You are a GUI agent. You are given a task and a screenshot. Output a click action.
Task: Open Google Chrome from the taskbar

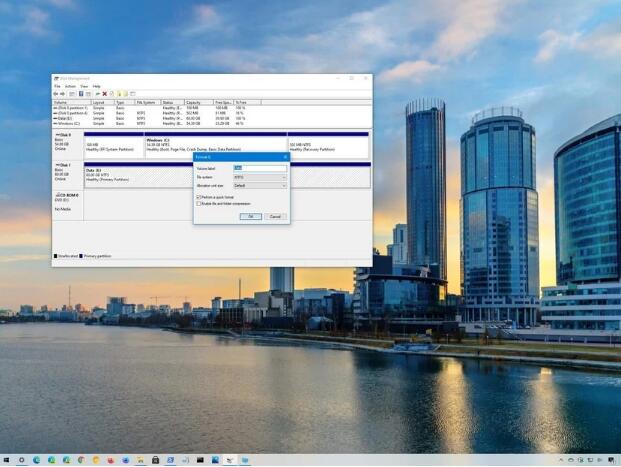[x=81, y=460]
